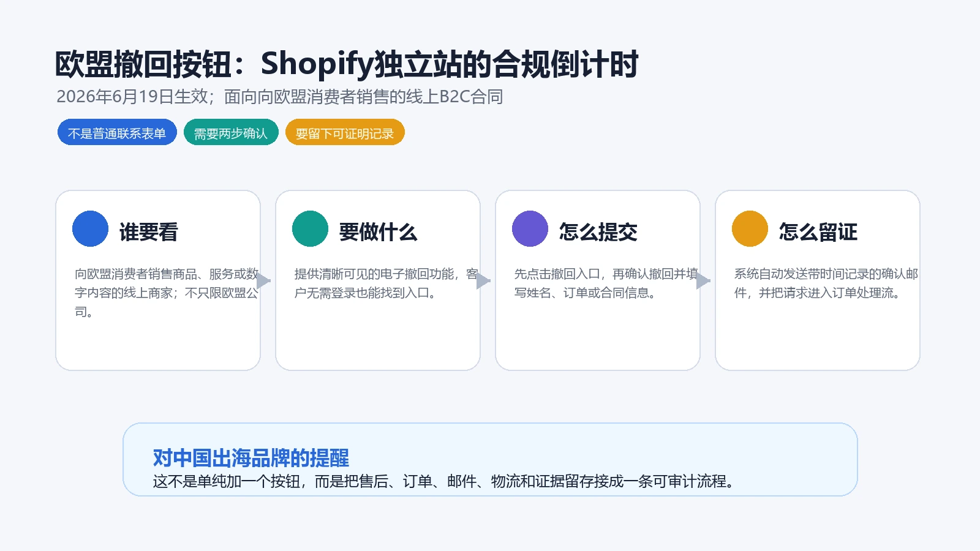This screenshot has height=551, width=980.
Task: Select the heading 对中国出海品牌的提醒
Action: (251, 458)
